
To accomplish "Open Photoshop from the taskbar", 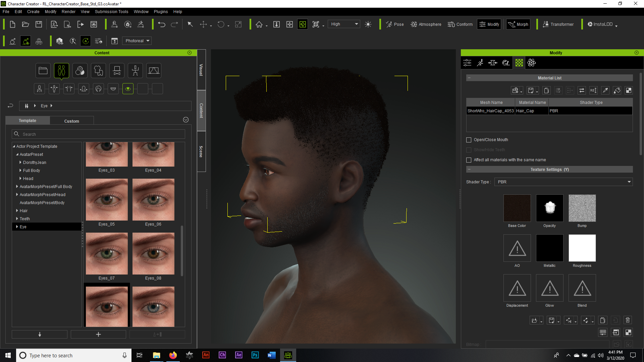I will (x=255, y=355).
